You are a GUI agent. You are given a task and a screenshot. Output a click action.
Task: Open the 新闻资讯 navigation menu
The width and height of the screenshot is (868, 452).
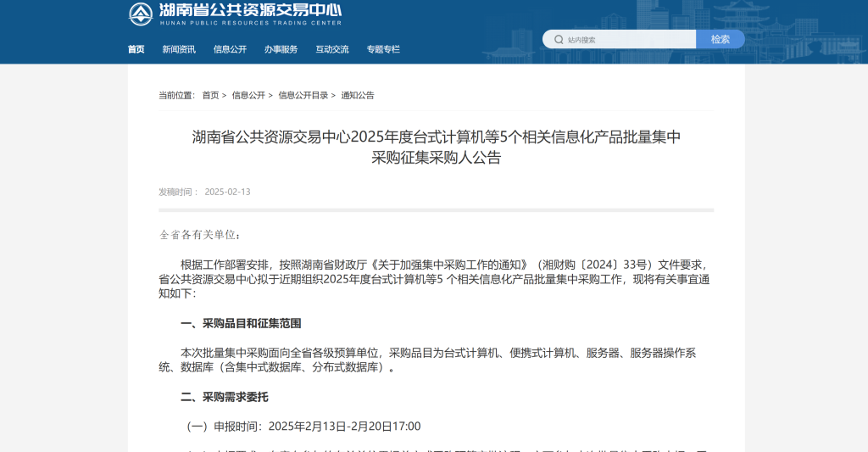(x=179, y=49)
